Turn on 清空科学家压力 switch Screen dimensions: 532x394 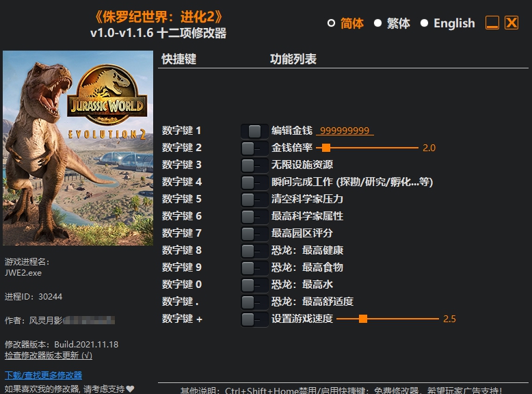(x=254, y=199)
